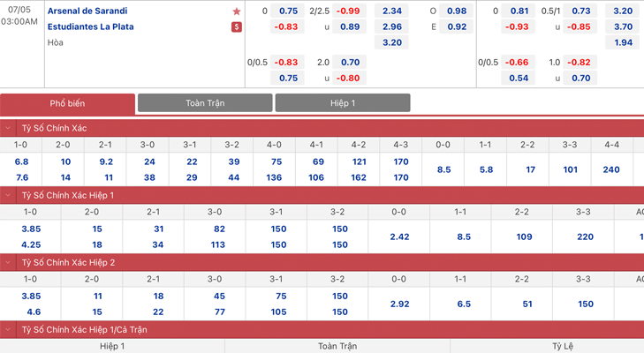This screenshot has width=644, height=353.
Task: Choose full-match 3-3 draw odds 101
Action: [x=570, y=169]
